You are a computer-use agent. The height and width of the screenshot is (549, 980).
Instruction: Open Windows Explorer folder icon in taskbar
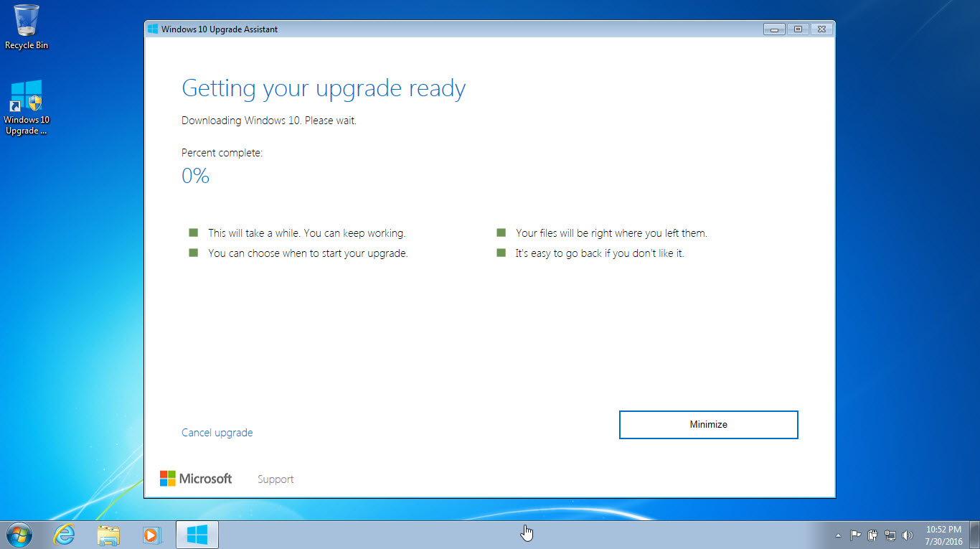(108, 535)
